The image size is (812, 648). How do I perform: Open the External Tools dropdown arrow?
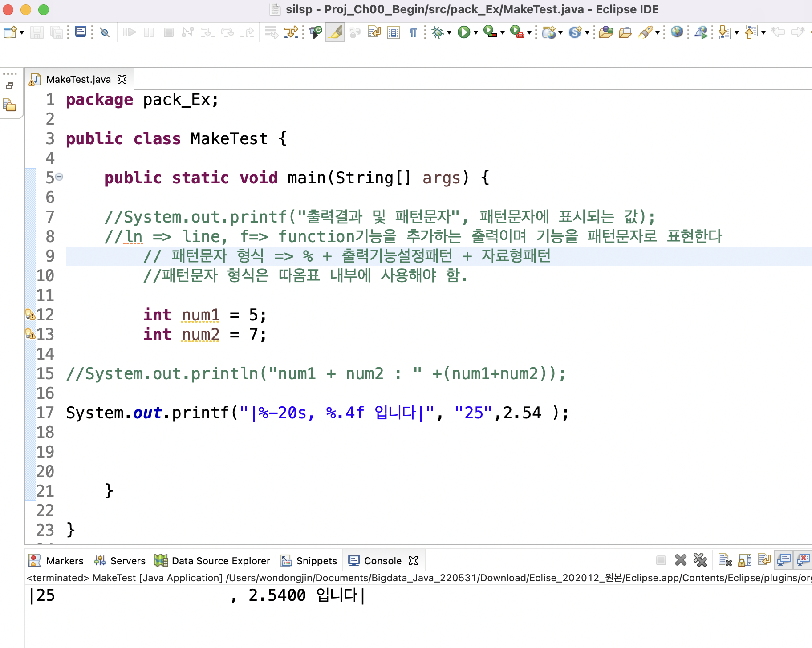pos(529,33)
